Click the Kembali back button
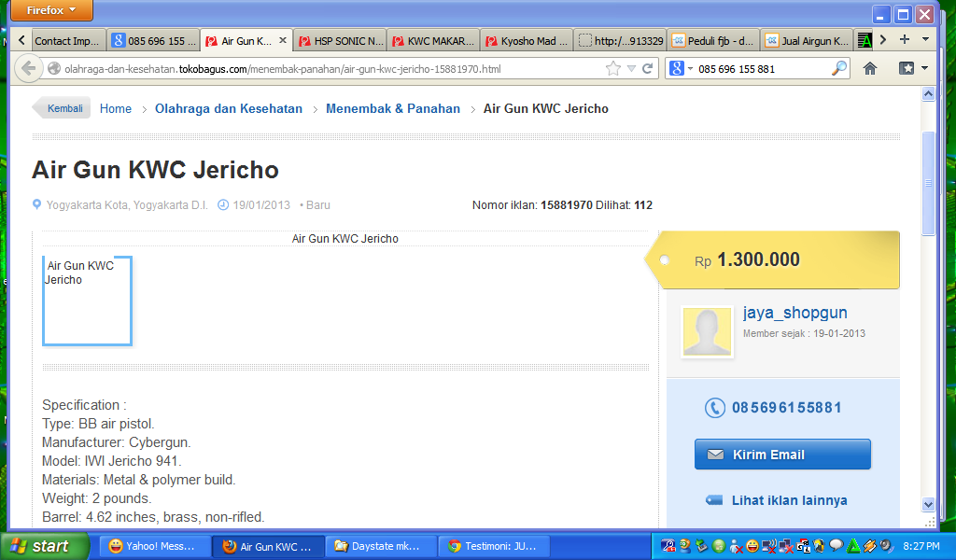The width and height of the screenshot is (956, 560). click(62, 108)
